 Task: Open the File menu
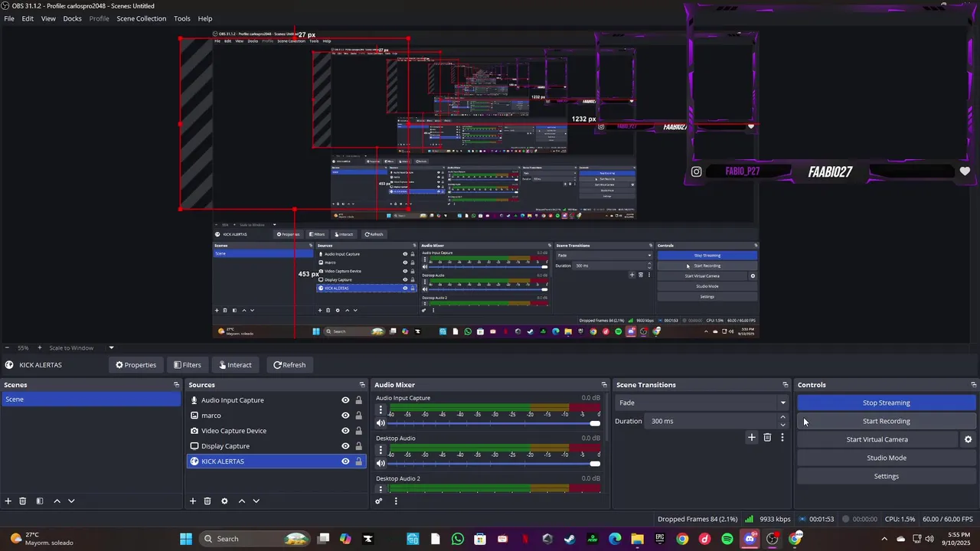pyautogui.click(x=9, y=18)
